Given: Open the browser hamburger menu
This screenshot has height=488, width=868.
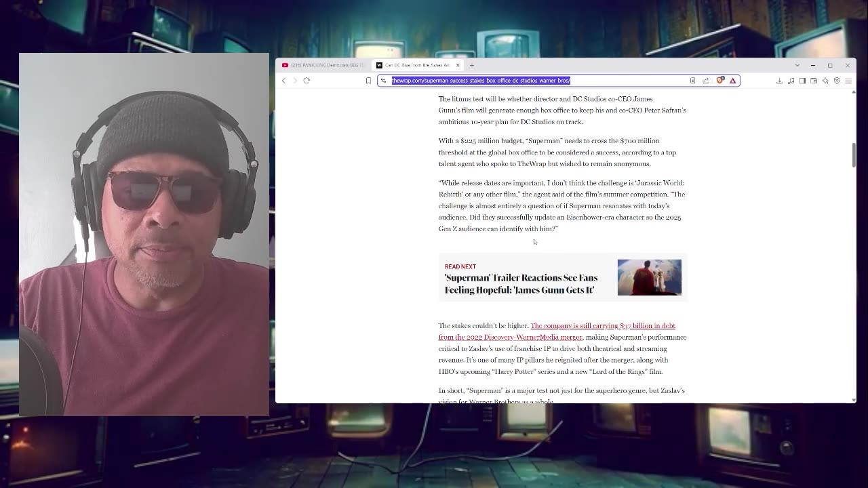Looking at the screenshot, I should coord(848,81).
